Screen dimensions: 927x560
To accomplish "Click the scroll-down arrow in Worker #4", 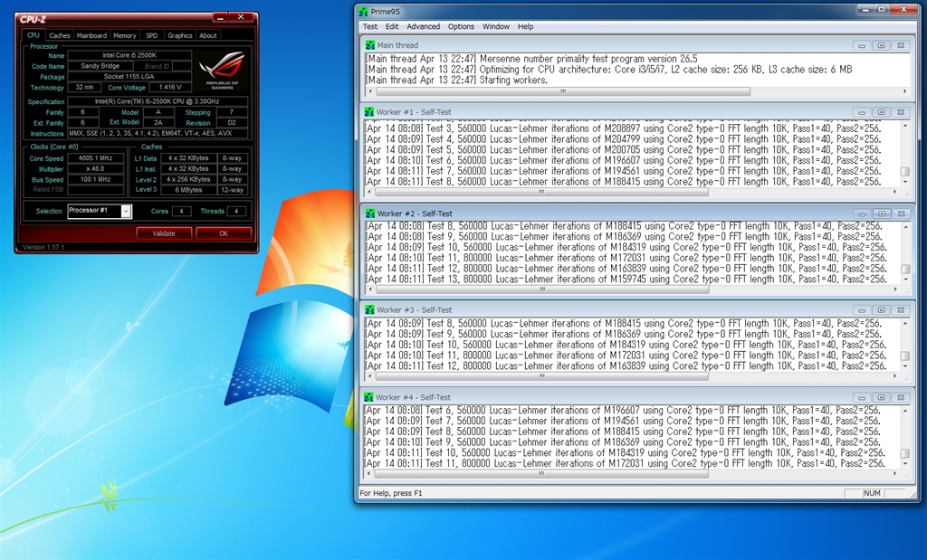I will pos(904,464).
